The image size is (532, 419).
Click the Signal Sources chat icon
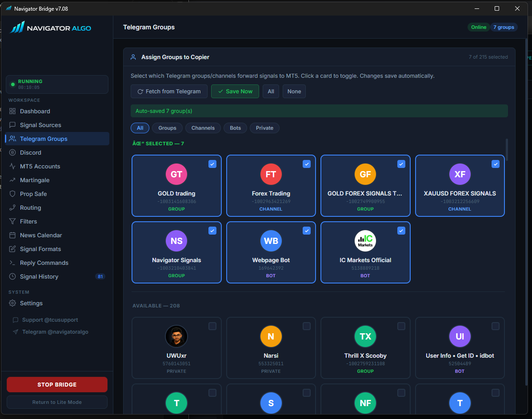[x=12, y=125]
